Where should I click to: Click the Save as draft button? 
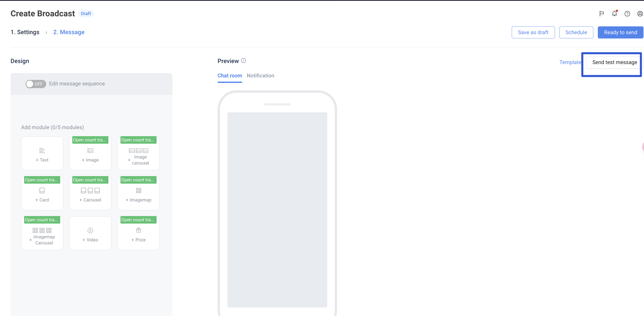pos(533,32)
